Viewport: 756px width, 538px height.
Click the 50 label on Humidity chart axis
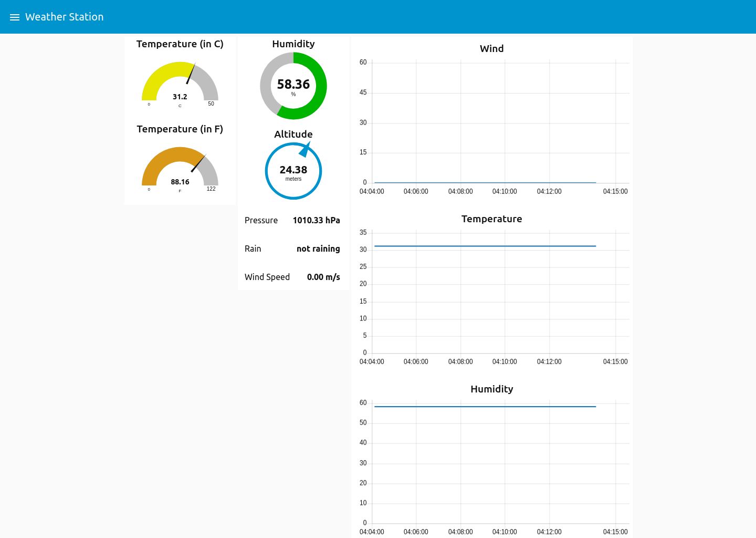click(363, 422)
